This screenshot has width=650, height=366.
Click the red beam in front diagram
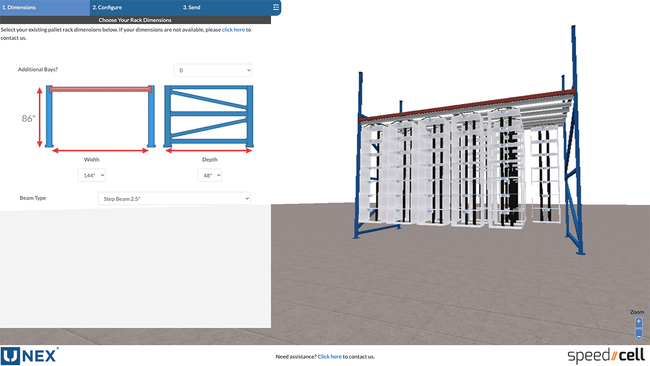(x=100, y=89)
